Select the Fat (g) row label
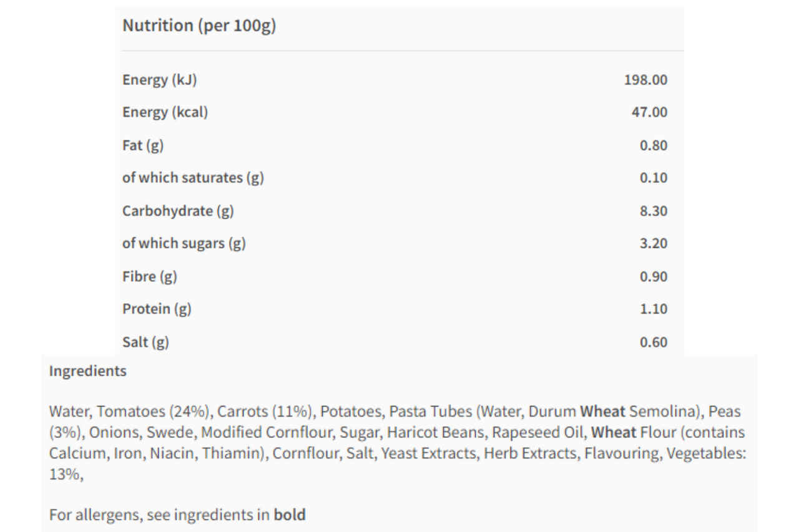799x532 pixels. [143, 145]
